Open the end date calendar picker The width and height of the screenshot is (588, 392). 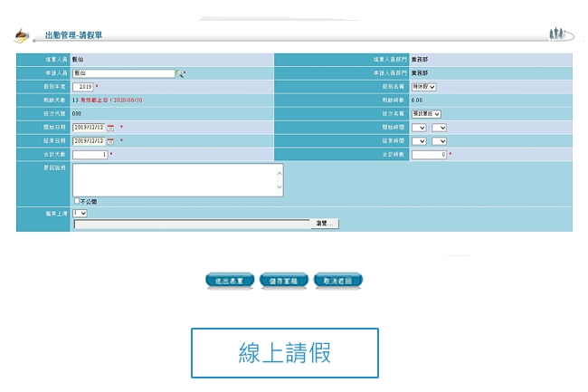(x=110, y=141)
